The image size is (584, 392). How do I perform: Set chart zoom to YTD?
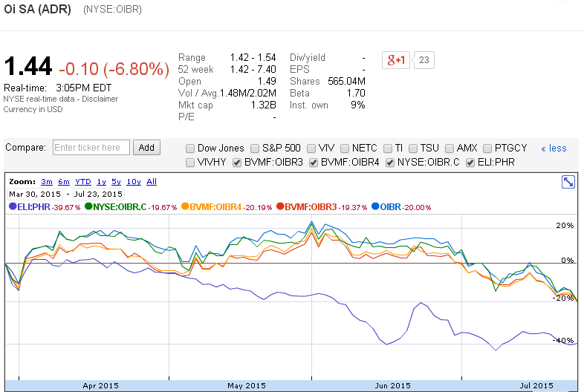pyautogui.click(x=83, y=182)
